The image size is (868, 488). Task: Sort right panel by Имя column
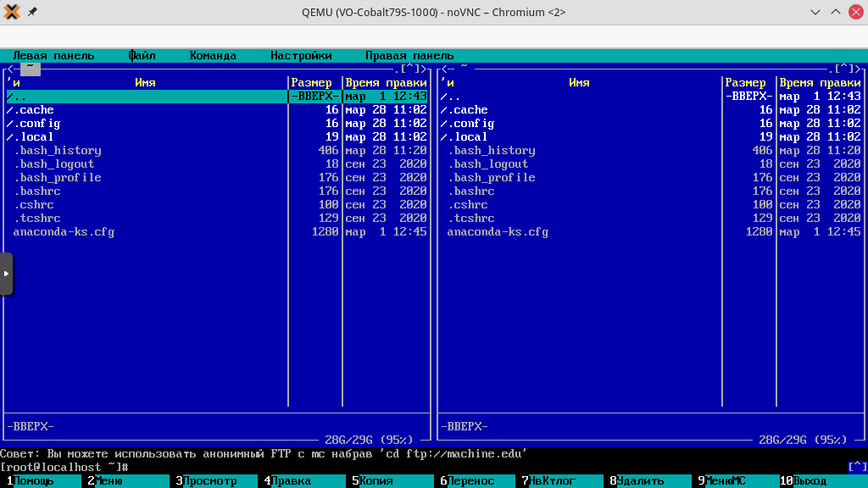(579, 82)
